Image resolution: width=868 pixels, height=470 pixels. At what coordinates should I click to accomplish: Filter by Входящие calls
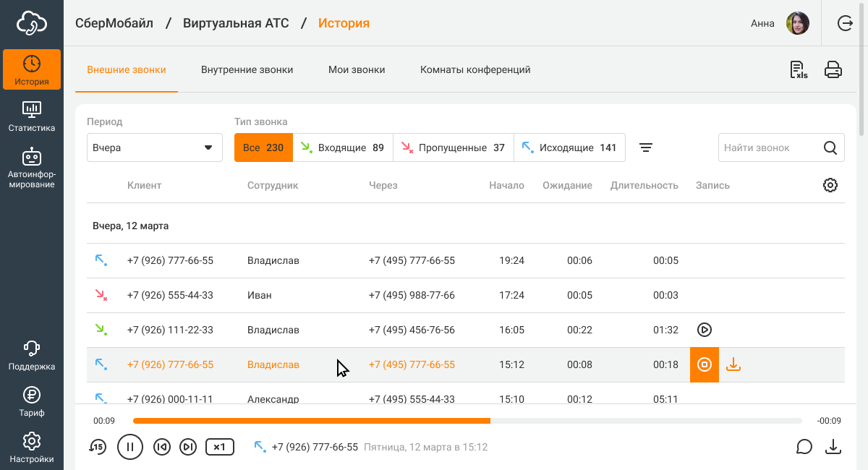343,148
